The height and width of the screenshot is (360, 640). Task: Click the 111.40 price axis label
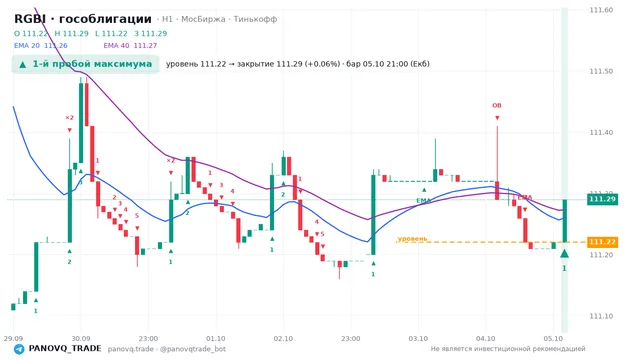(x=601, y=133)
